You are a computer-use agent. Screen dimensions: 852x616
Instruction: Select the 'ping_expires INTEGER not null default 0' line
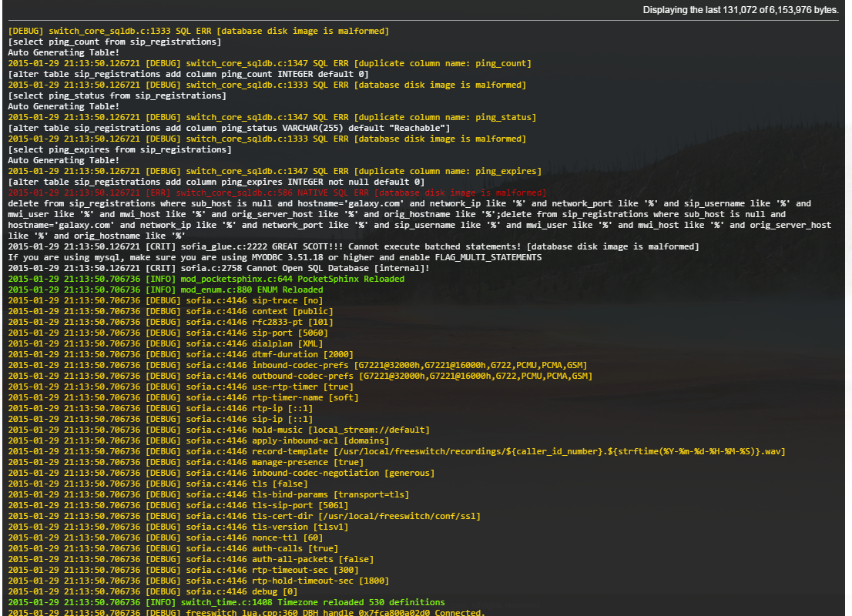216,182
